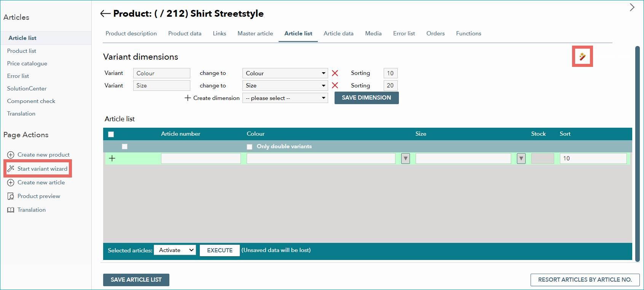Click Product preview action
This screenshot has height=290, width=644.
pyautogui.click(x=39, y=196)
